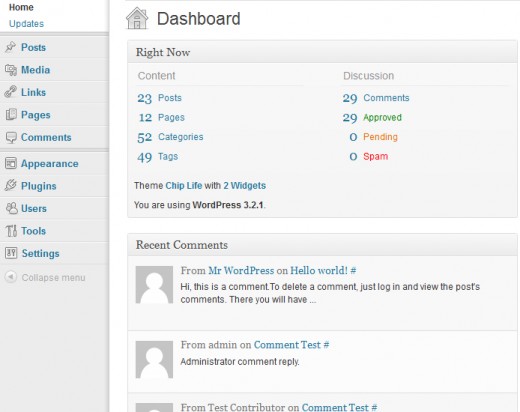
Task: Click the Plugins plug icon
Action: click(11, 185)
